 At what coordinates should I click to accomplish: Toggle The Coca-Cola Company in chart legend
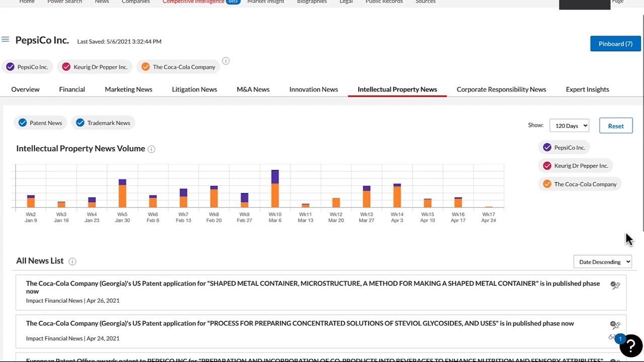tap(580, 184)
